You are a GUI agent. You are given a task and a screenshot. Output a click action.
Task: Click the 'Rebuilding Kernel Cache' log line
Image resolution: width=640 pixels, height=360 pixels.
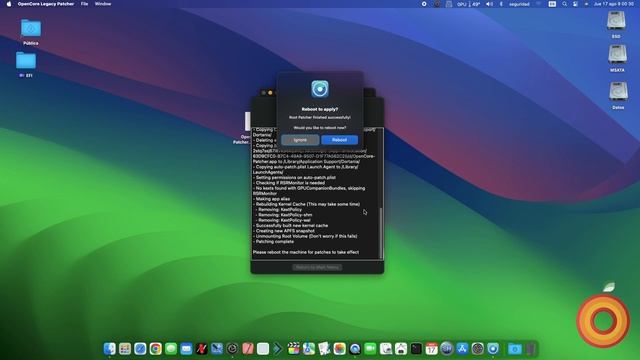click(x=307, y=204)
